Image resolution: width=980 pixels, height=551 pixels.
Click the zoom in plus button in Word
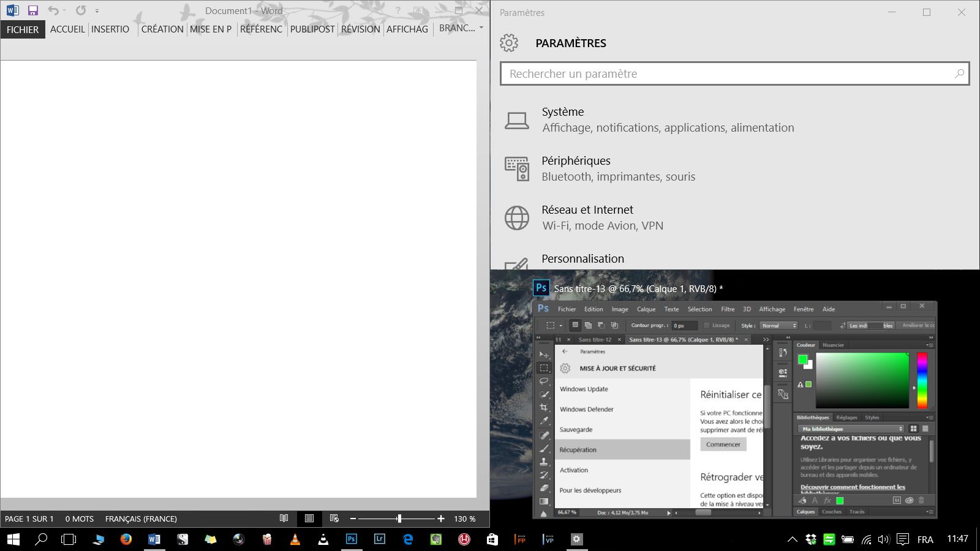click(440, 519)
